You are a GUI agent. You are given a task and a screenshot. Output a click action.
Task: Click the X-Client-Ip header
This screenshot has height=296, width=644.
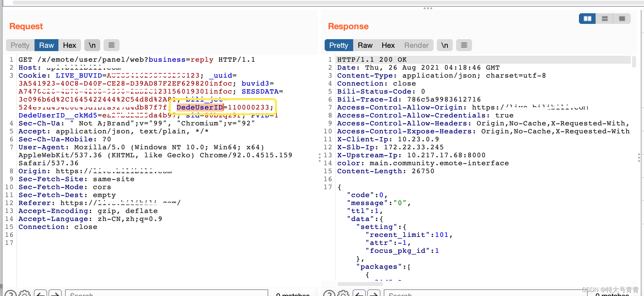pyautogui.click(x=388, y=139)
